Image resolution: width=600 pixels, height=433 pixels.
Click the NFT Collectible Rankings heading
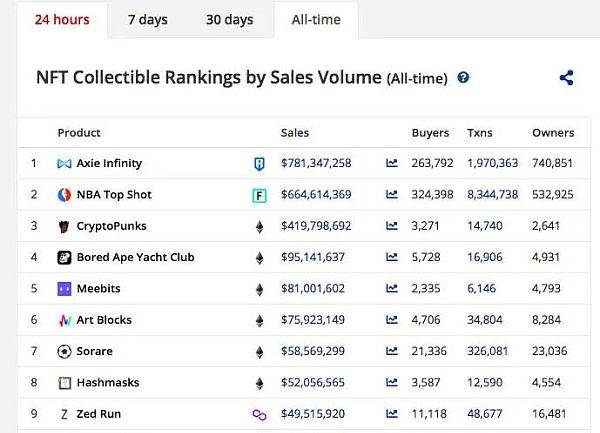tap(242, 78)
